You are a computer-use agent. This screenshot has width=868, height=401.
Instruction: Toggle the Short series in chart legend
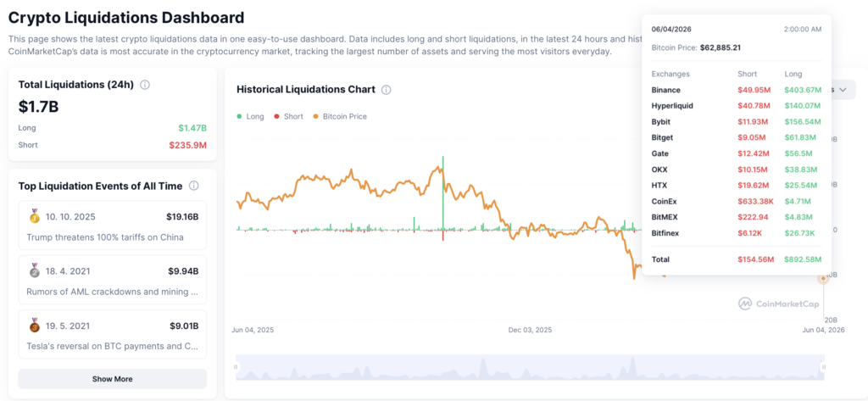click(288, 116)
